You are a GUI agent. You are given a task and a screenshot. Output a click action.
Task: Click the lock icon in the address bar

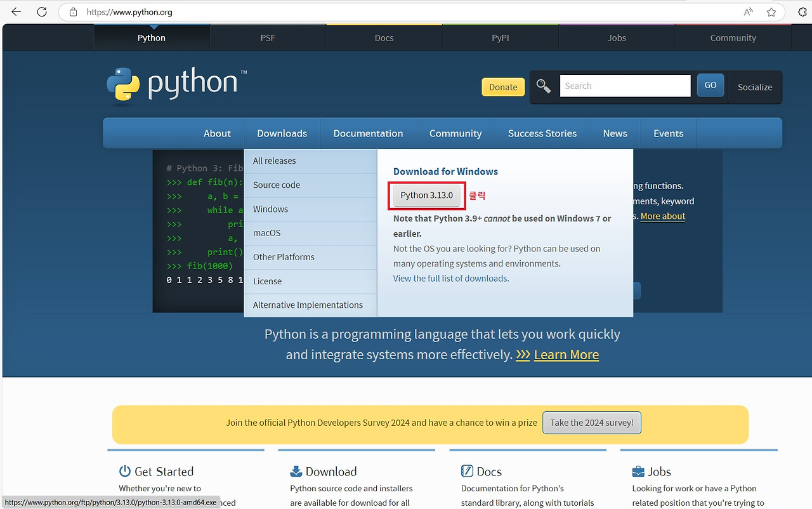pyautogui.click(x=73, y=12)
